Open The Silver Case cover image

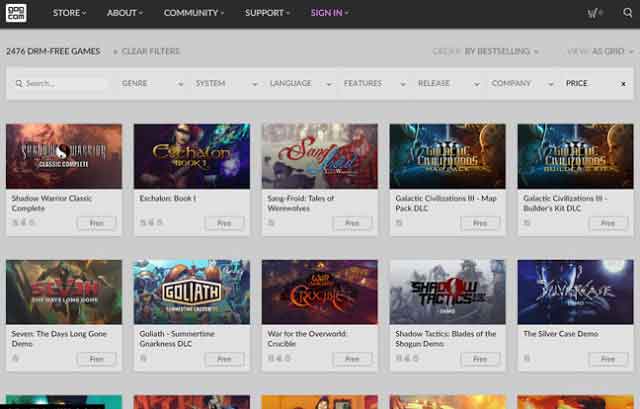576,292
